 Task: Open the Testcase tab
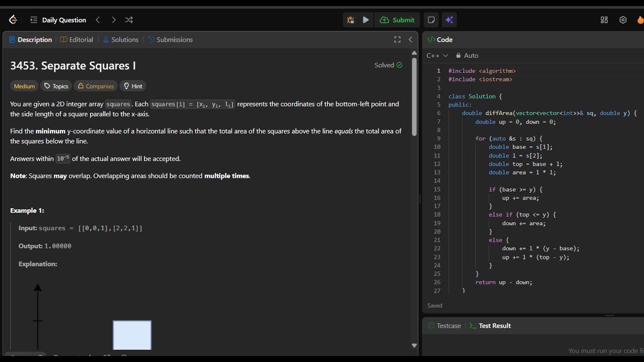coord(444,326)
